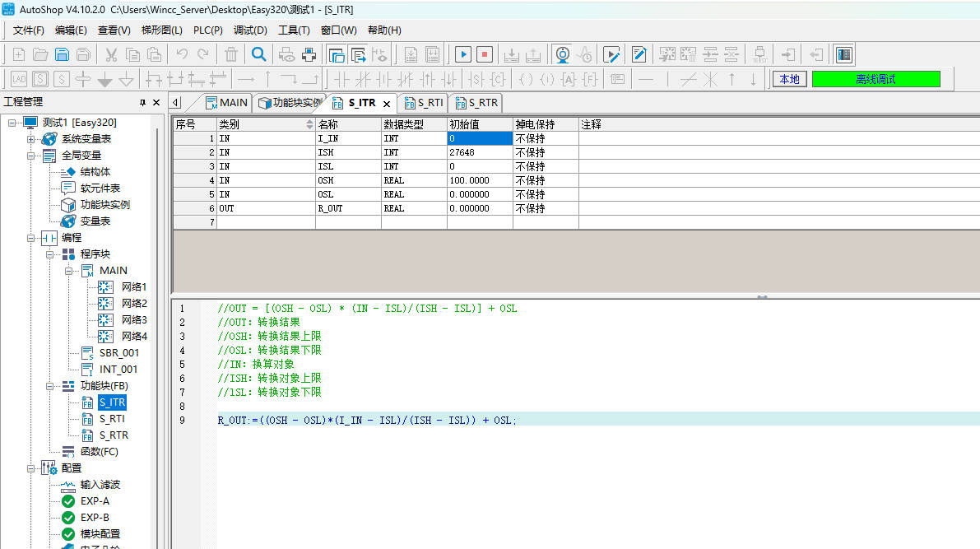Toggle the pin on 工程管理 panel
980x549 pixels.
(142, 102)
